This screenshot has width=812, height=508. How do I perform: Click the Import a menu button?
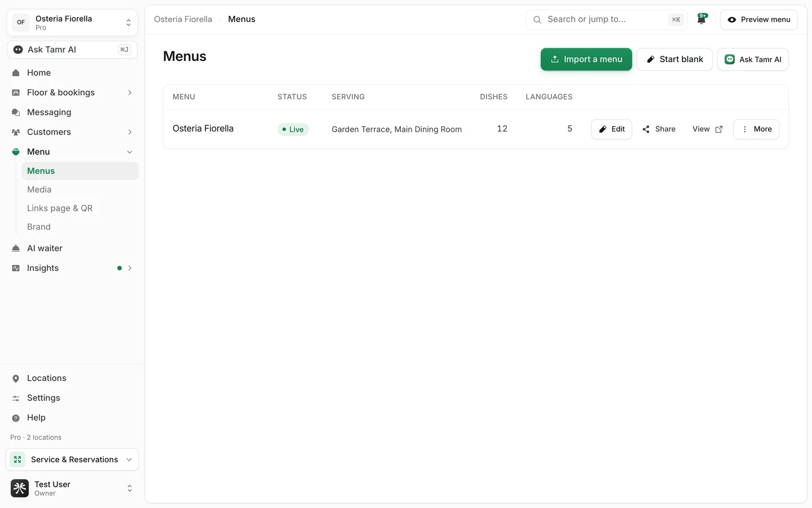586,59
